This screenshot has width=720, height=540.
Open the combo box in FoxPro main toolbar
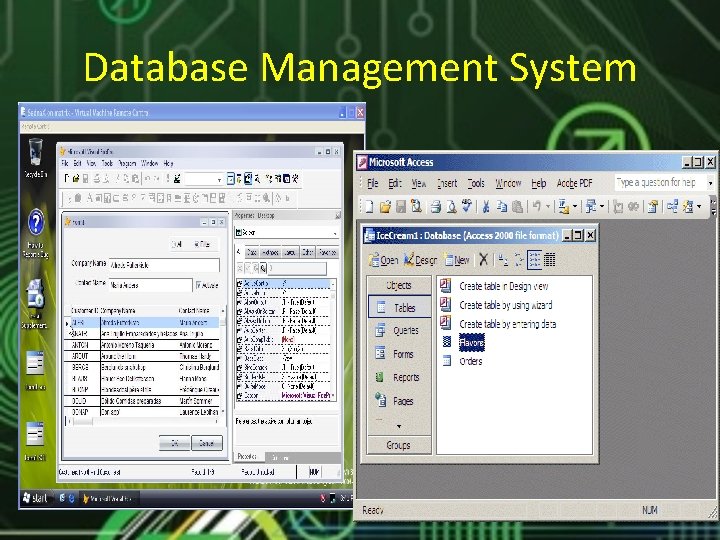[204, 179]
